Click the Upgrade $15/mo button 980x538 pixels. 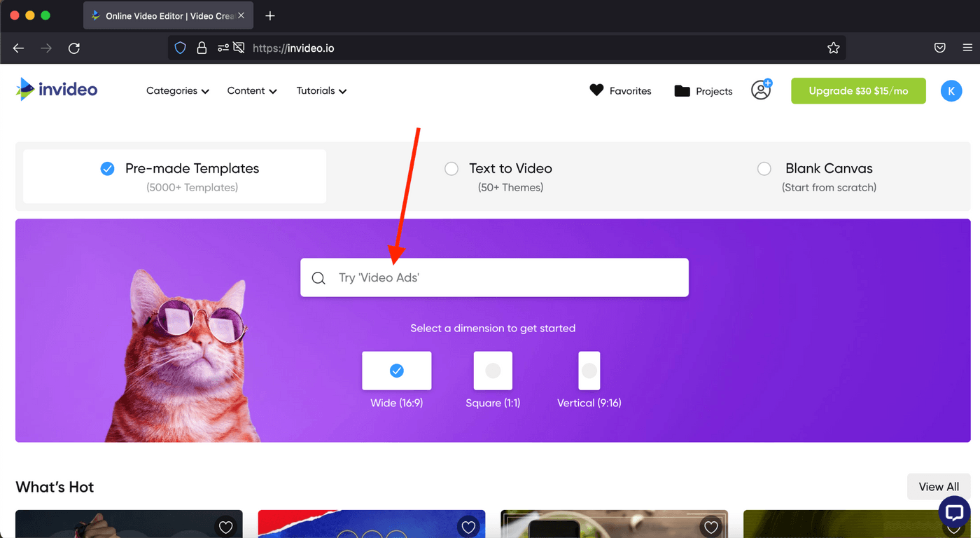pos(858,90)
